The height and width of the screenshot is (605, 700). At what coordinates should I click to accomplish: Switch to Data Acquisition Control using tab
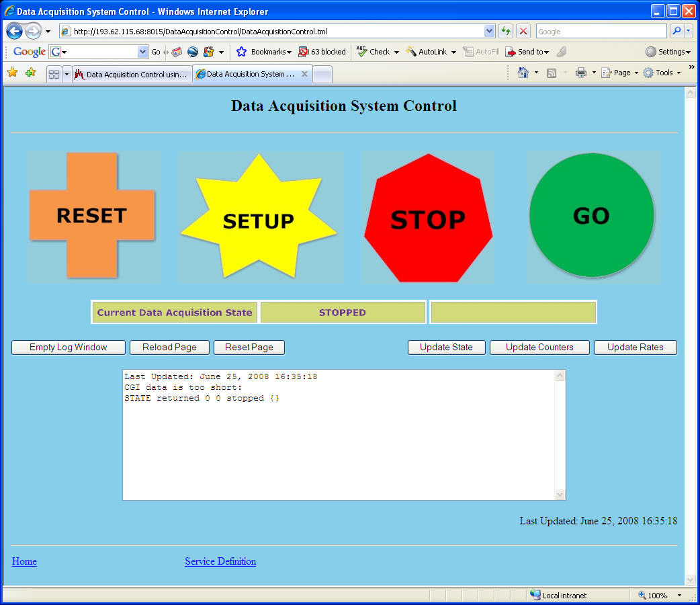coord(132,75)
